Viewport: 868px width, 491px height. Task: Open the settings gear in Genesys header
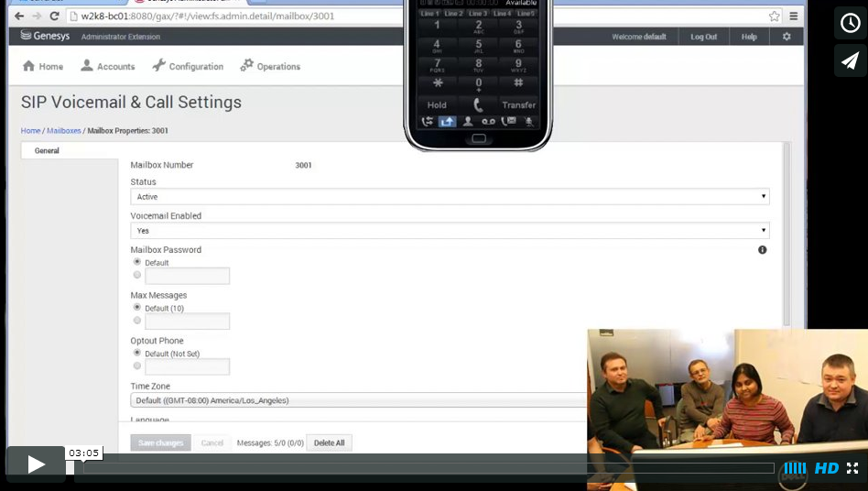[786, 37]
